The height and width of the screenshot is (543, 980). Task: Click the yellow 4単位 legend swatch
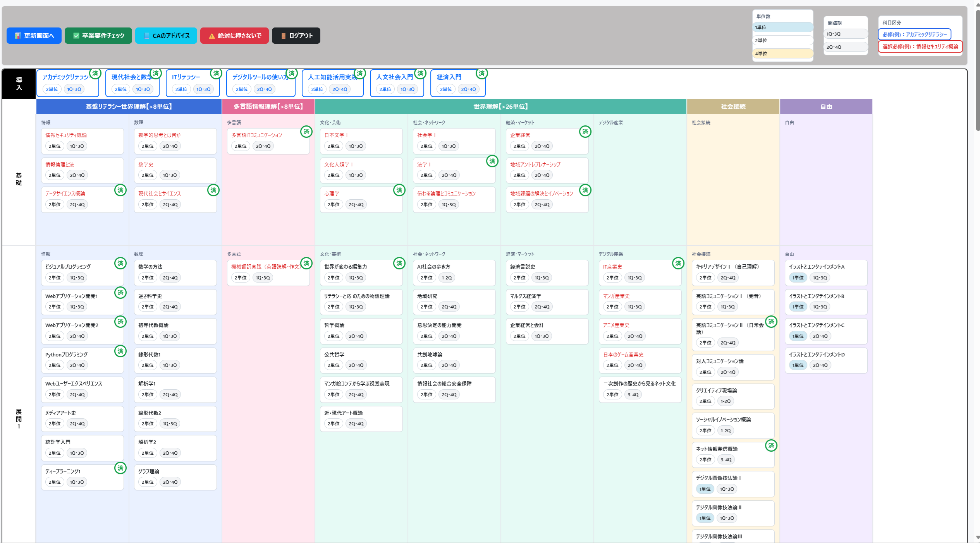pos(782,53)
